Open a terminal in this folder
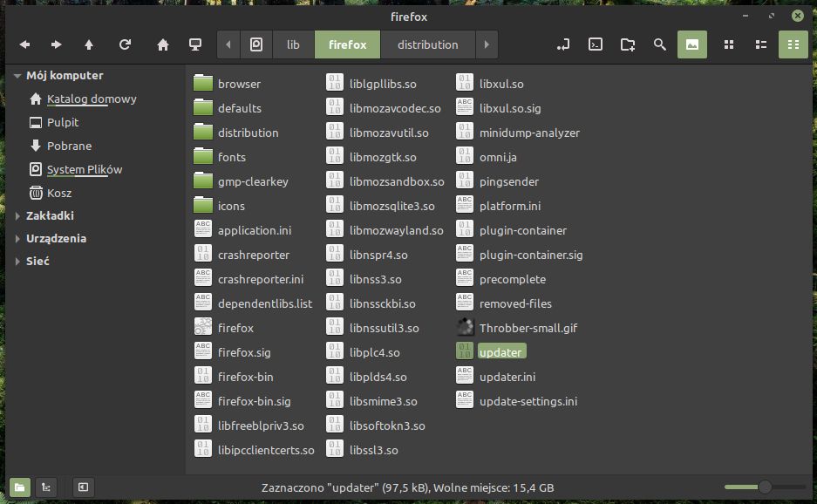817x504 pixels. (x=596, y=44)
